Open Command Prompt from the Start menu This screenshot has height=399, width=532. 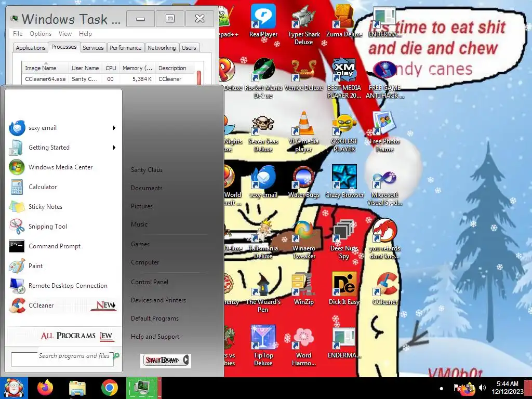pyautogui.click(x=62, y=246)
